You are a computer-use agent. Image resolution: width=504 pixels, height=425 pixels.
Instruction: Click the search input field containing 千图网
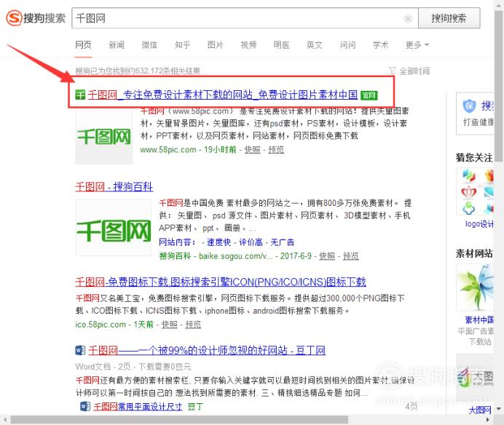(245, 18)
